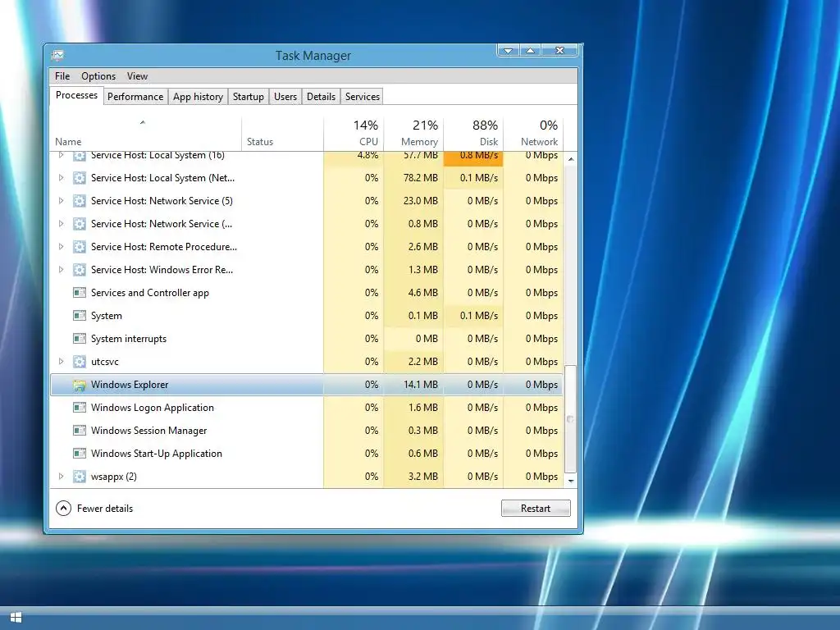Click the Windows Session Manager icon
840x630 pixels.
pyautogui.click(x=80, y=431)
